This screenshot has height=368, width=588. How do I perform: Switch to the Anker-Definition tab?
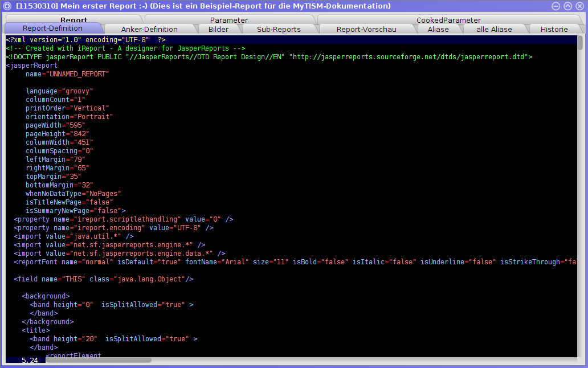149,29
